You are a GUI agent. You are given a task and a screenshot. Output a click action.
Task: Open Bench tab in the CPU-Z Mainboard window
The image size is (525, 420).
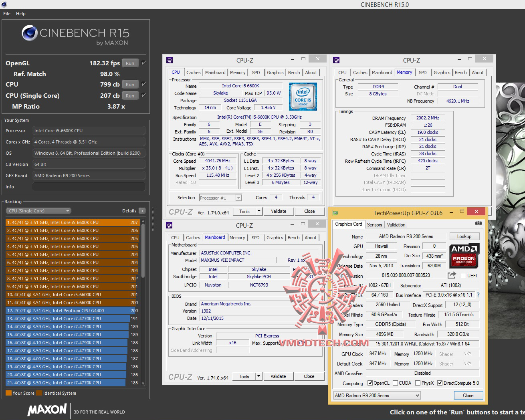point(293,238)
